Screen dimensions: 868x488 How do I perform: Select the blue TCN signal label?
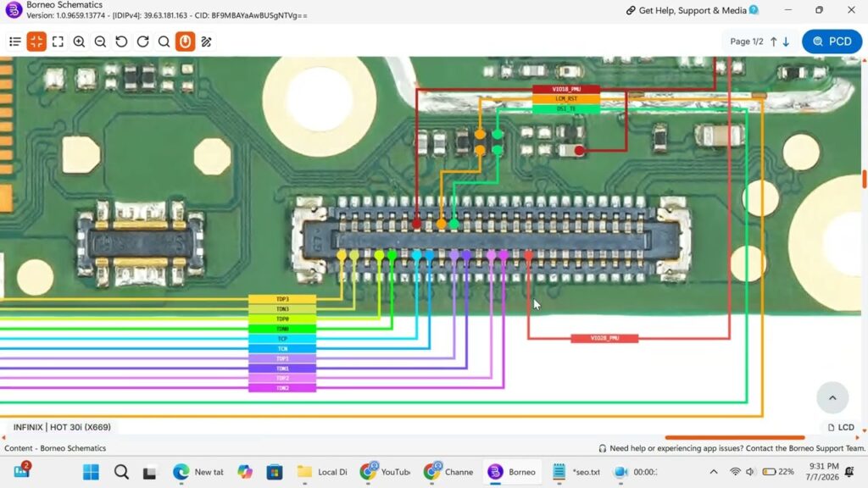click(x=282, y=349)
